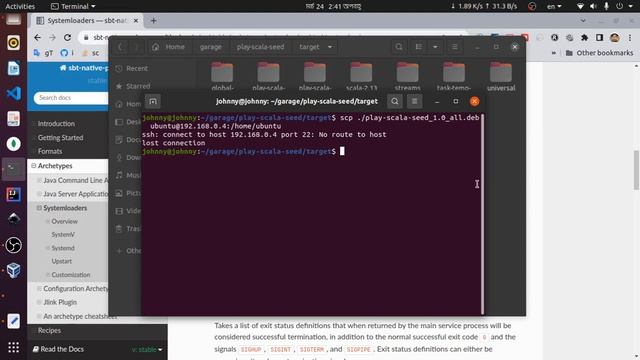Open the sc bookmark
640x360 pixels.
(91, 53)
